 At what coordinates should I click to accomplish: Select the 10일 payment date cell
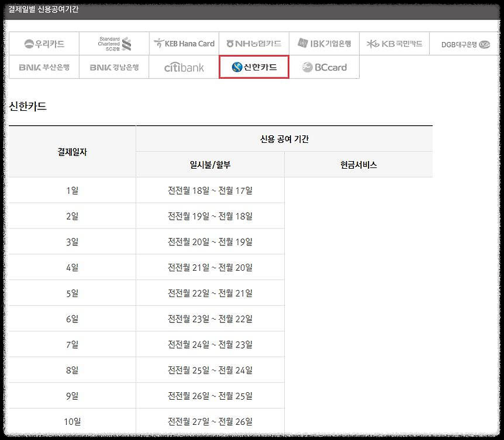(x=72, y=421)
